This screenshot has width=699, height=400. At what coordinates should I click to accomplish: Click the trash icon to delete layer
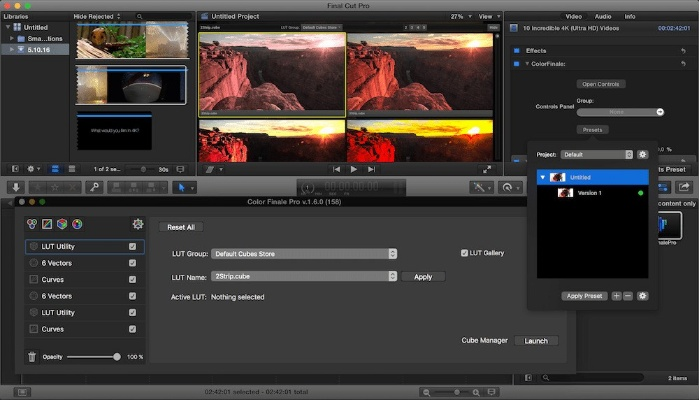click(32, 356)
